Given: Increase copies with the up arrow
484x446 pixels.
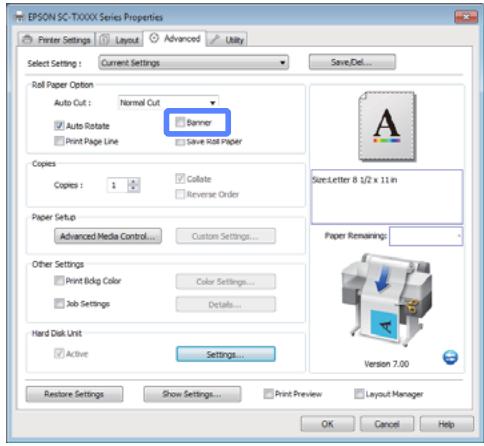Looking at the screenshot, I should pyautogui.click(x=134, y=182).
